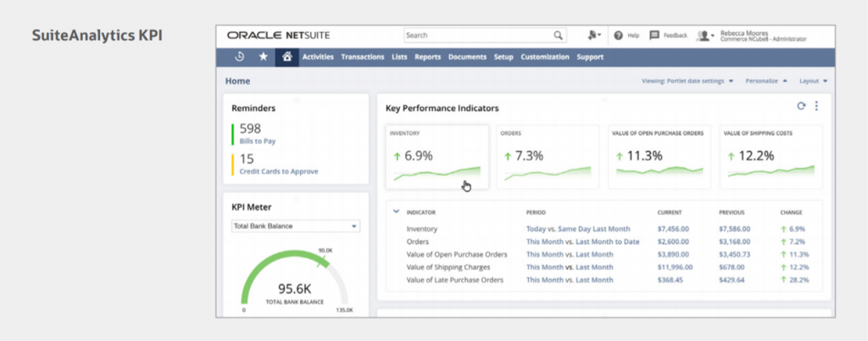This screenshot has width=868, height=341.
Task: Refresh the Key Performance Indicators portlet
Action: tap(800, 106)
